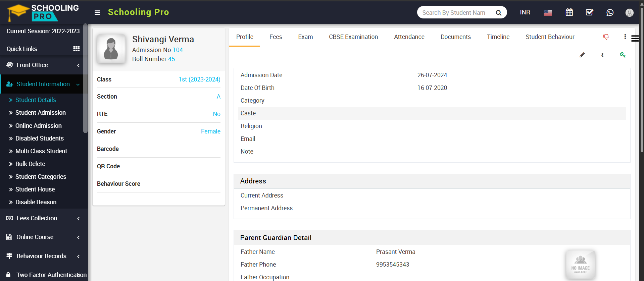Viewport: 644px width, 281px height.
Task: Click the Section value A
Action: pos(218,97)
